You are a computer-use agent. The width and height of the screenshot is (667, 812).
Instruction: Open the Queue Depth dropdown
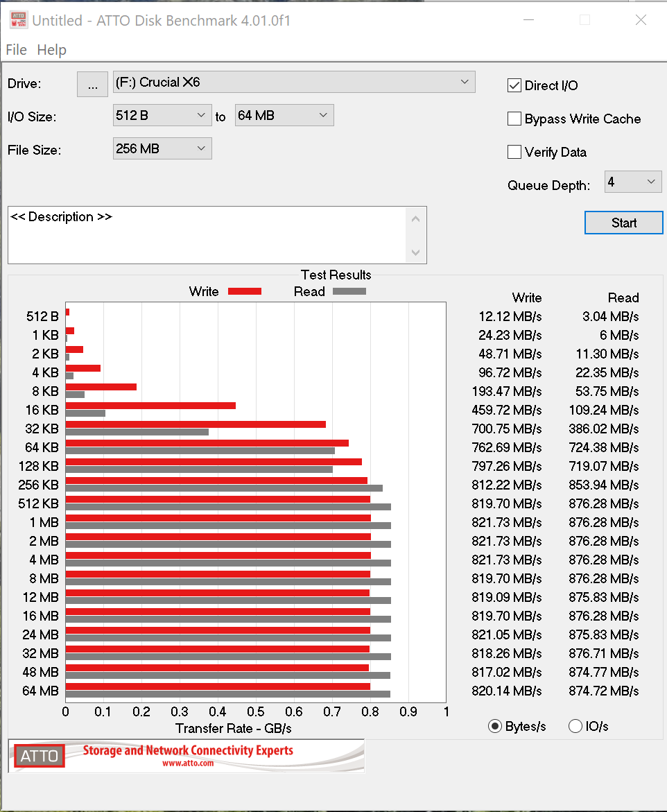point(633,182)
